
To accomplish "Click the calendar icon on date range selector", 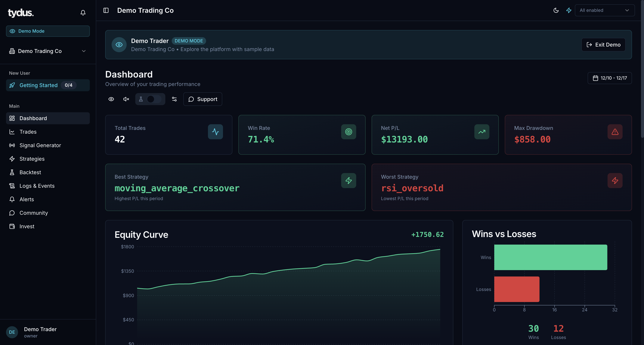I will [595, 78].
